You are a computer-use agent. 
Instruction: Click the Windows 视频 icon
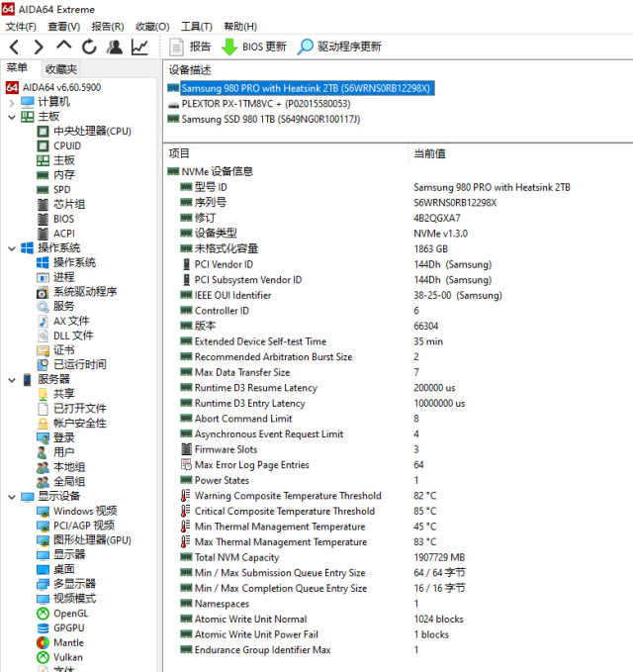(43, 512)
